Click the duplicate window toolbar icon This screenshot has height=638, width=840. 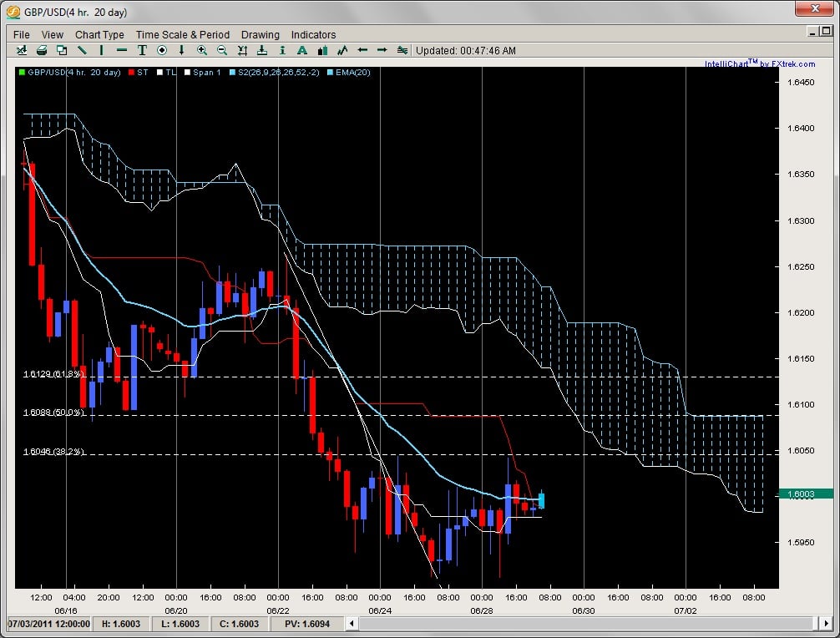coord(62,50)
